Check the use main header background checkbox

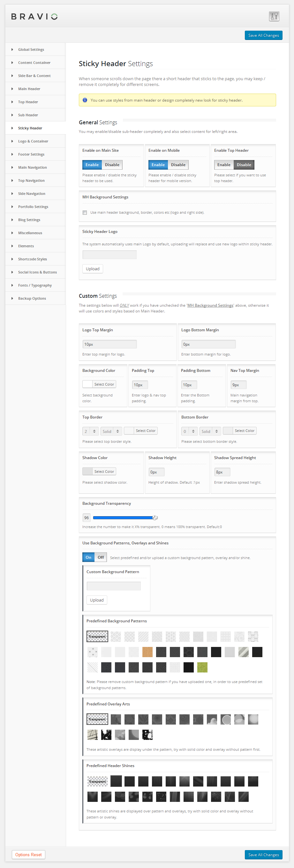click(85, 213)
